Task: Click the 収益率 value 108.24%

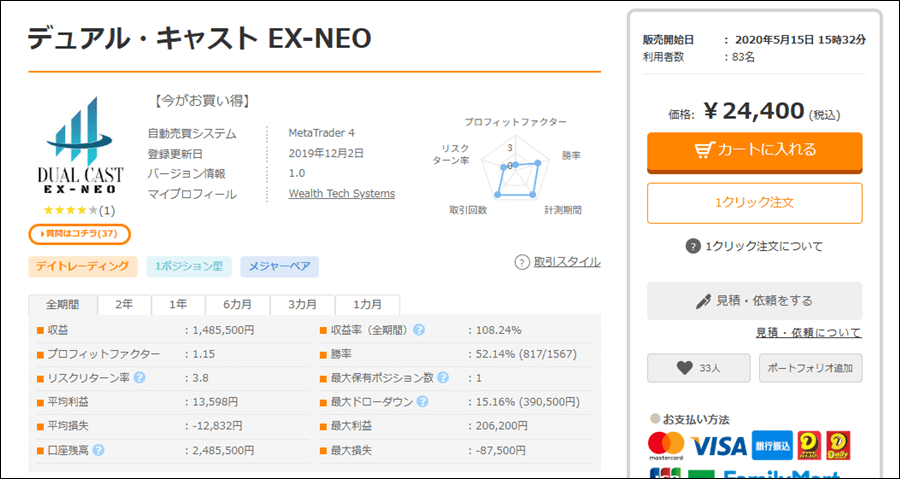Action: point(498,330)
